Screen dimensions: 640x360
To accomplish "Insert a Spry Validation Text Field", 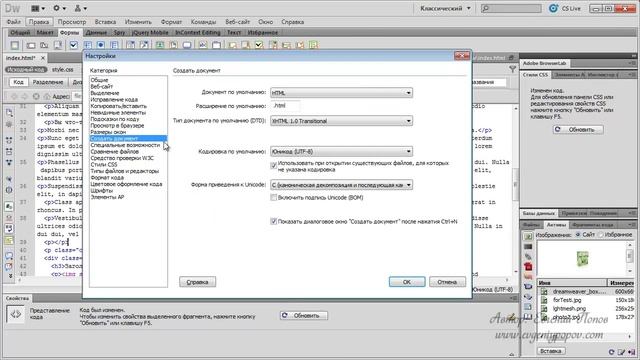I will pos(232,45).
